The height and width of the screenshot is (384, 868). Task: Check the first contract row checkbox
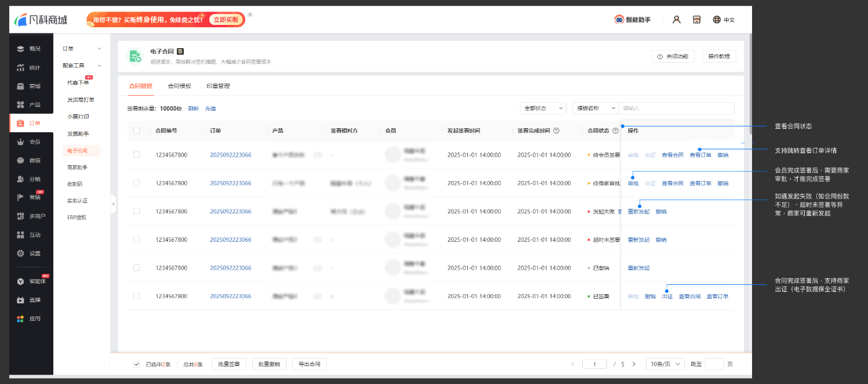136,155
